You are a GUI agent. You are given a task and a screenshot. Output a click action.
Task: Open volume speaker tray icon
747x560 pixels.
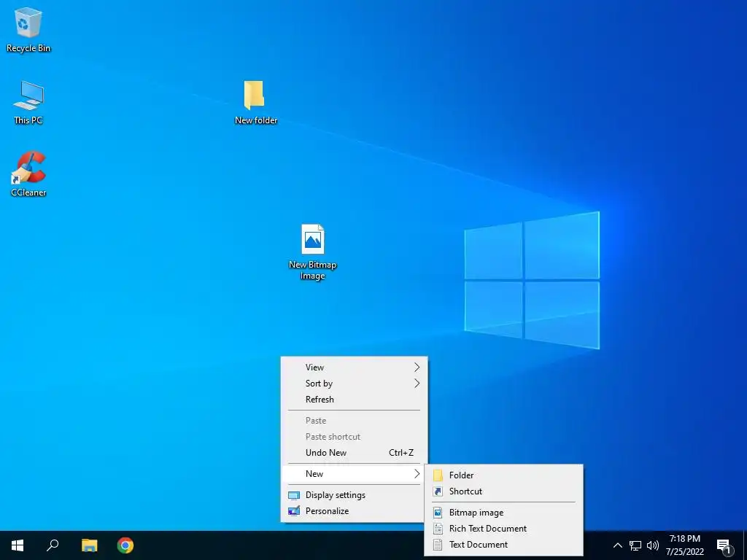tap(653, 545)
